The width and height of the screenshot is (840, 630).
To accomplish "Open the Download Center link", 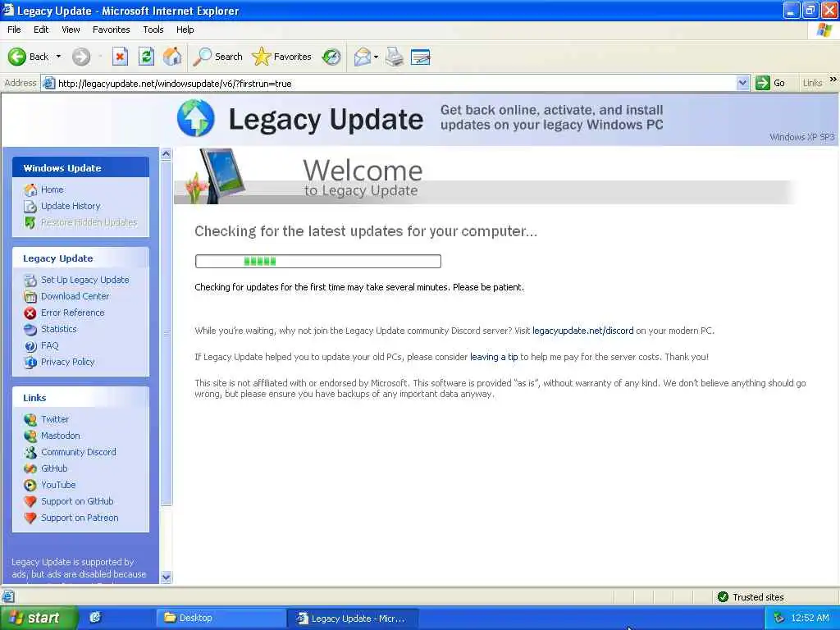I will [x=75, y=296].
